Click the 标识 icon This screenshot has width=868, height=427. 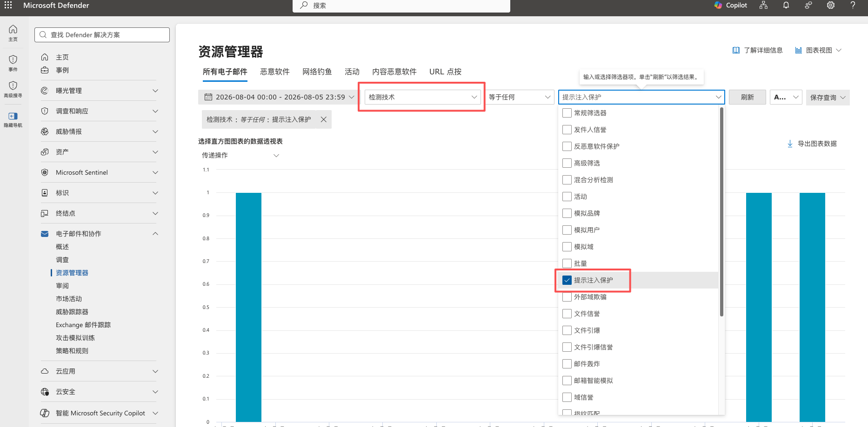pyautogui.click(x=45, y=193)
